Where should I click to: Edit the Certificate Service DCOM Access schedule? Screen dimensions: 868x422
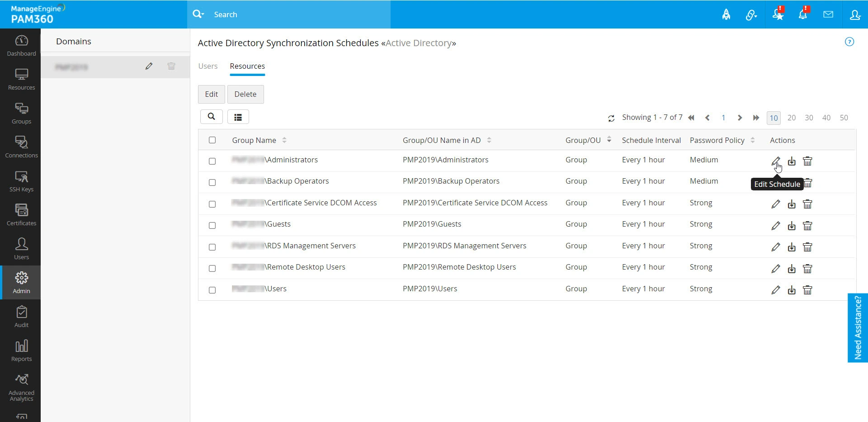click(x=776, y=204)
